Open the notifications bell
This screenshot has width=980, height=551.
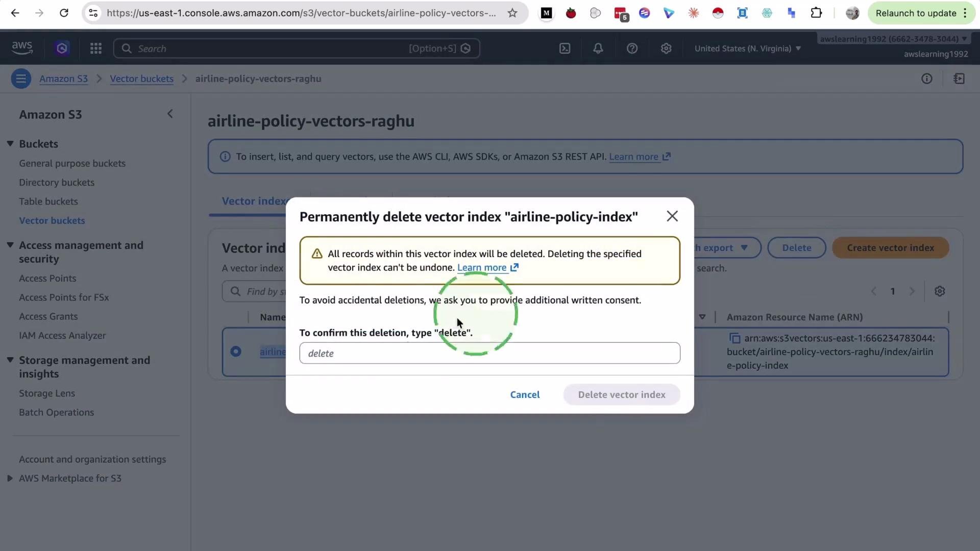click(598, 48)
